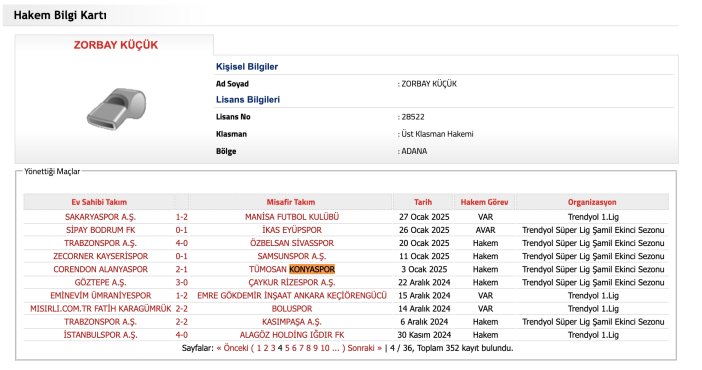Open Göztepe–Rizespor 3-0 score link
702x370 pixels.
pos(181,282)
